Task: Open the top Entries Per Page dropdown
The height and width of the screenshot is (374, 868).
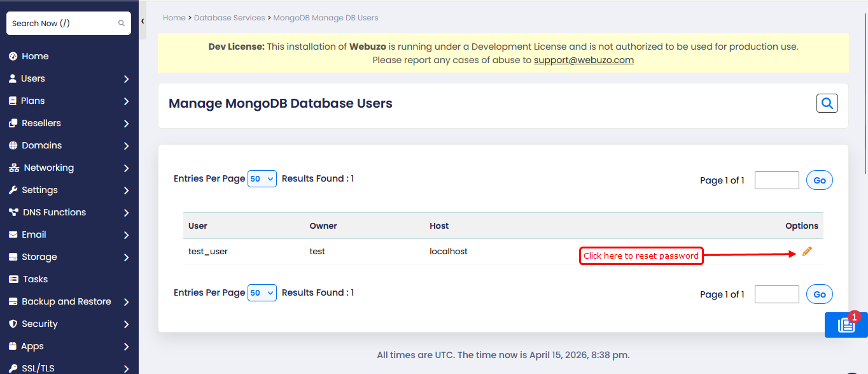Action: coord(262,179)
